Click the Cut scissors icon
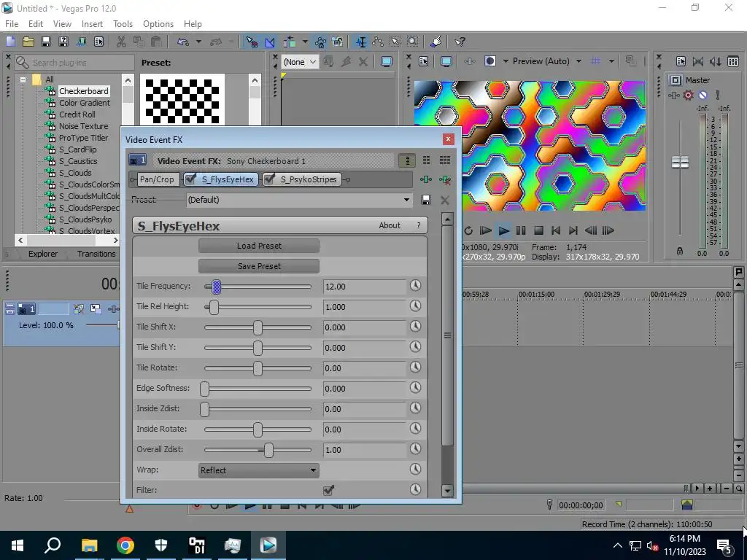This screenshot has width=747, height=560. click(122, 42)
